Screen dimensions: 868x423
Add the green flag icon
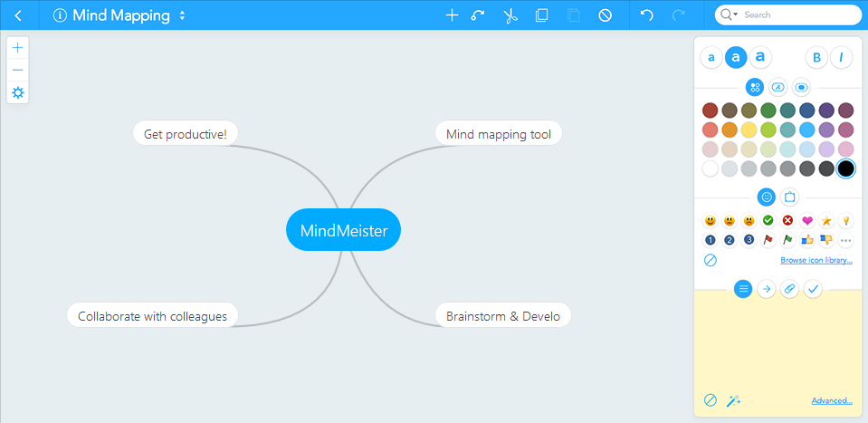(x=787, y=240)
